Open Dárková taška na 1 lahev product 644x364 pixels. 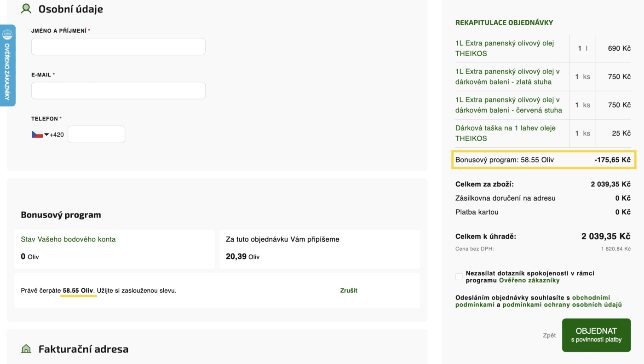[506, 133]
